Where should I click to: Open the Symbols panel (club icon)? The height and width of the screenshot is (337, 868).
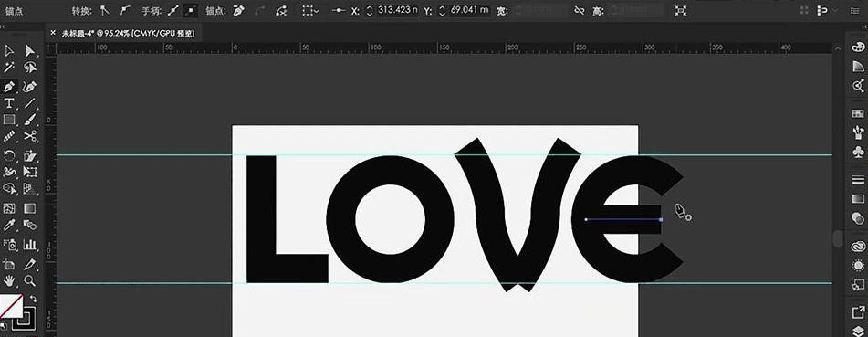tap(858, 151)
